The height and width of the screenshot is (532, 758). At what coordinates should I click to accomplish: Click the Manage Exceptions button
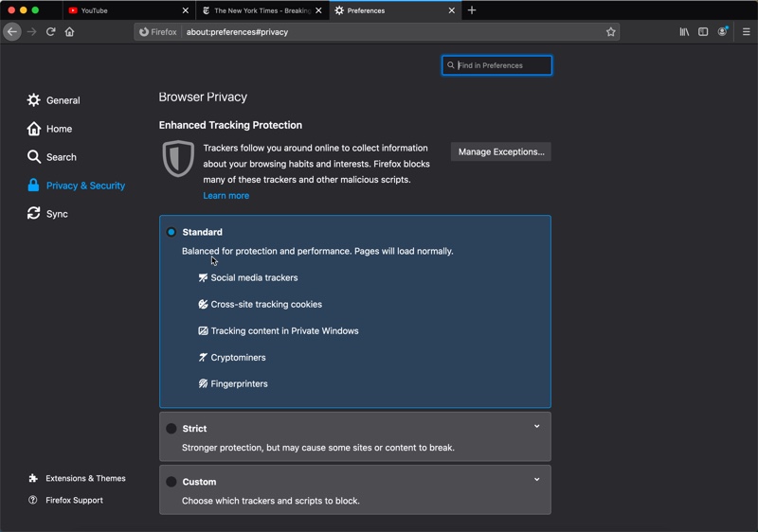[501, 151]
